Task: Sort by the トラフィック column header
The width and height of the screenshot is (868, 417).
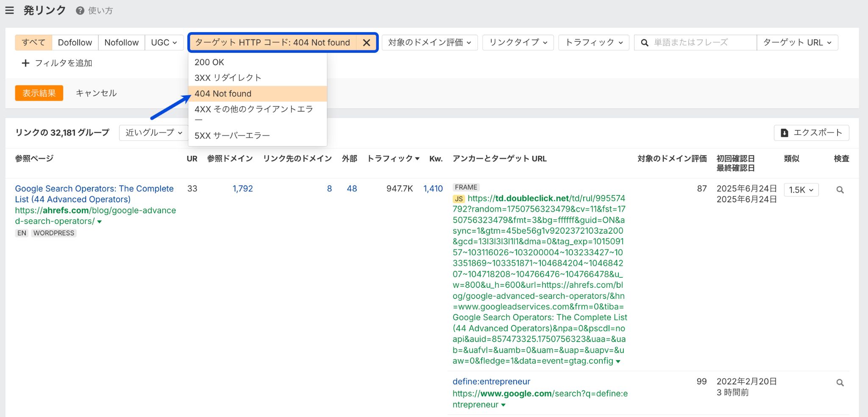Action: (x=393, y=159)
